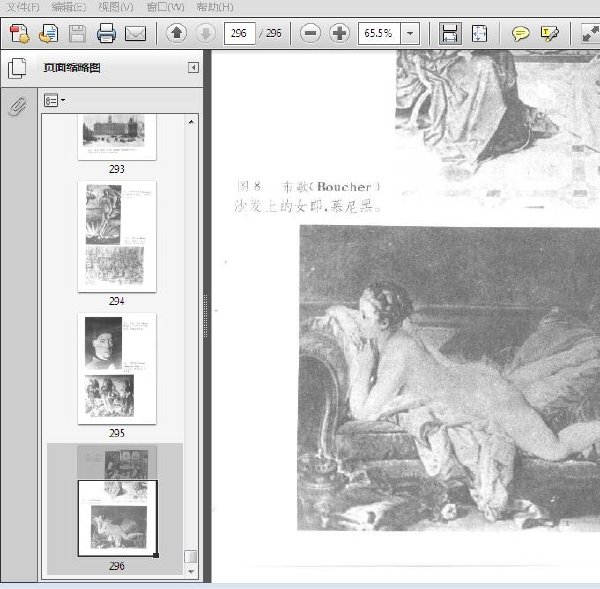Click the page number field showing 296
This screenshot has width=600, height=589.
(240, 34)
